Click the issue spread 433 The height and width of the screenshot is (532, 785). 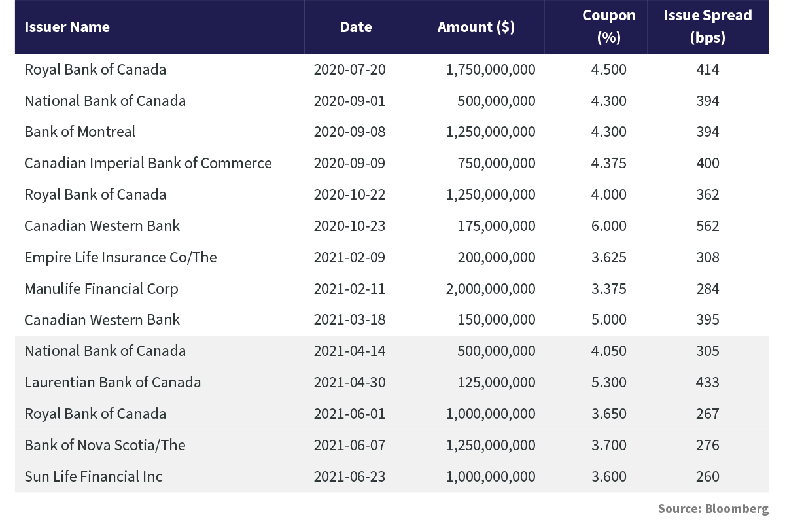pyautogui.click(x=708, y=382)
